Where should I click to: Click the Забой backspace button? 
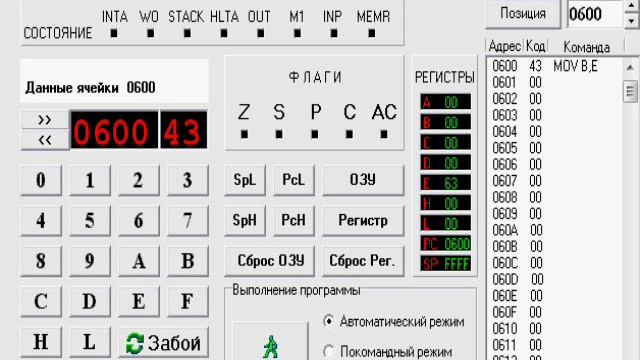163,342
